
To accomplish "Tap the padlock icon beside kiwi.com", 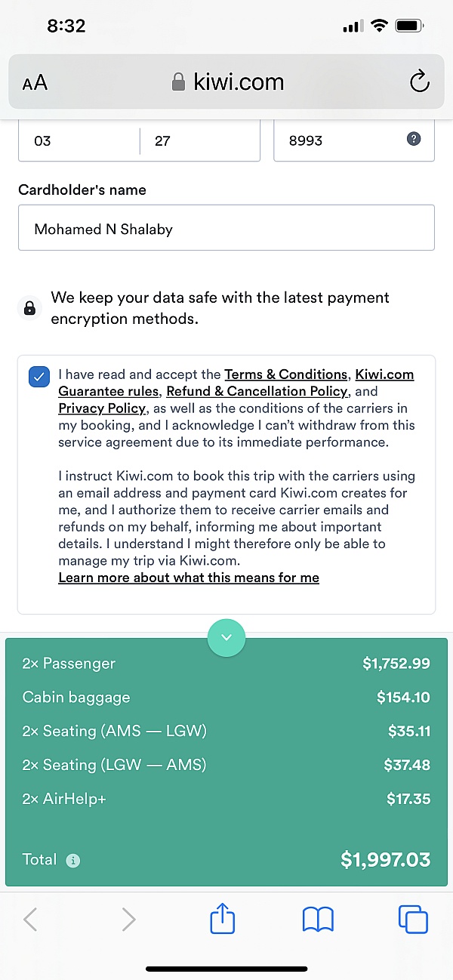I will (x=177, y=82).
